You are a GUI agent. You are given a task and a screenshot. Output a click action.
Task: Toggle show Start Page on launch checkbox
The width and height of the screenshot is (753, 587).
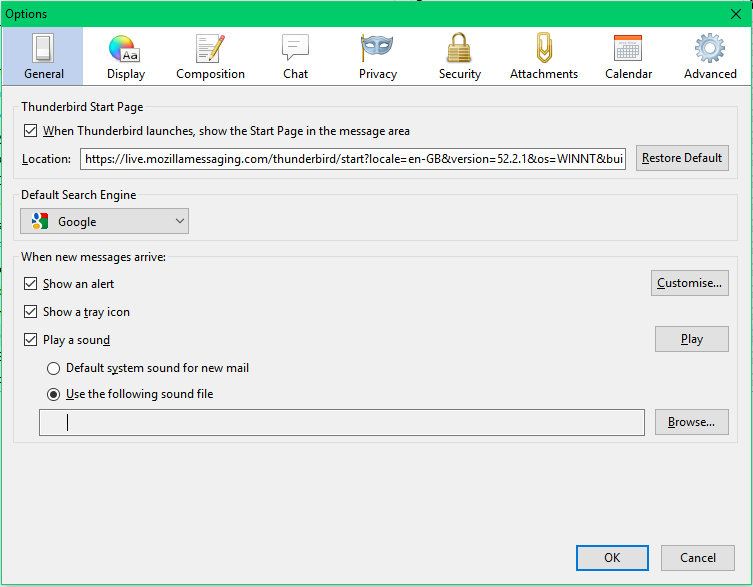coord(30,131)
